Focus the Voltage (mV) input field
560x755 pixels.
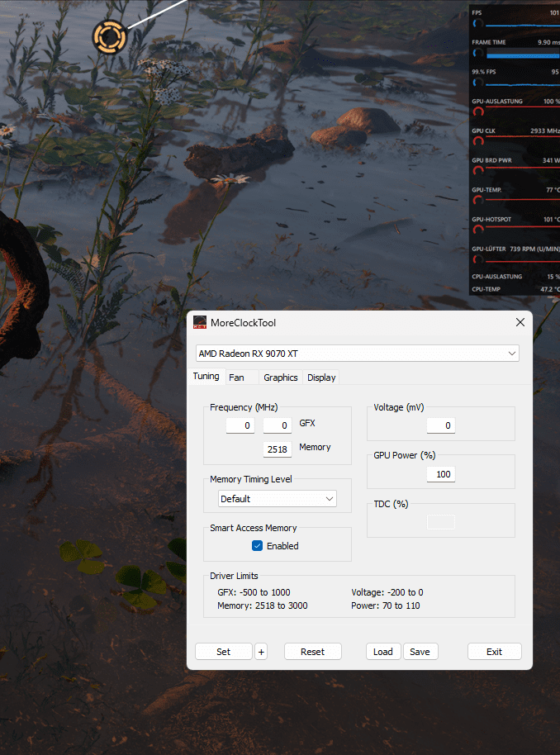pyautogui.click(x=440, y=425)
